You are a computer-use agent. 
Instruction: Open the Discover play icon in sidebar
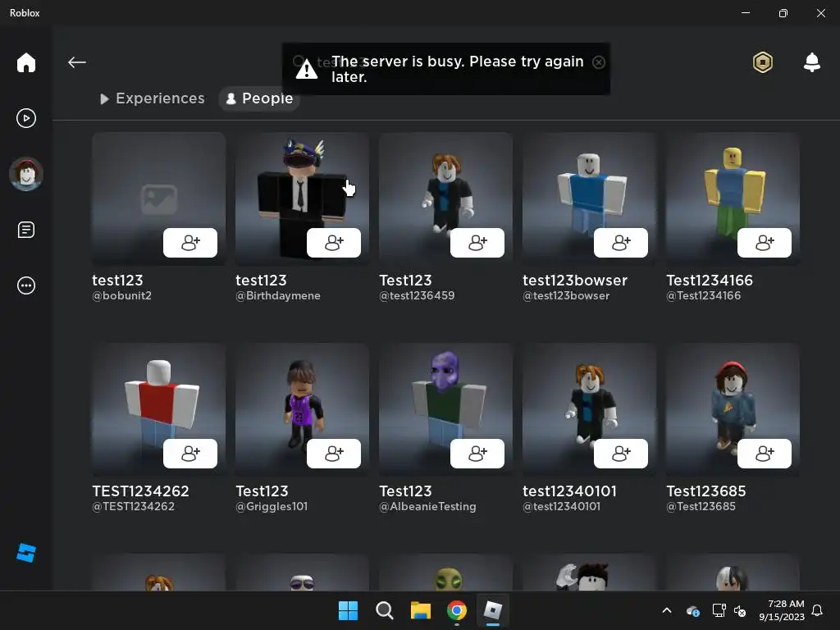tap(25, 118)
